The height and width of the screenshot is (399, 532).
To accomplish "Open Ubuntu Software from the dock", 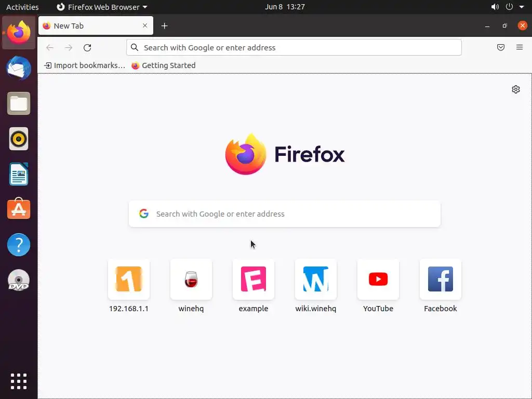I will point(19,209).
